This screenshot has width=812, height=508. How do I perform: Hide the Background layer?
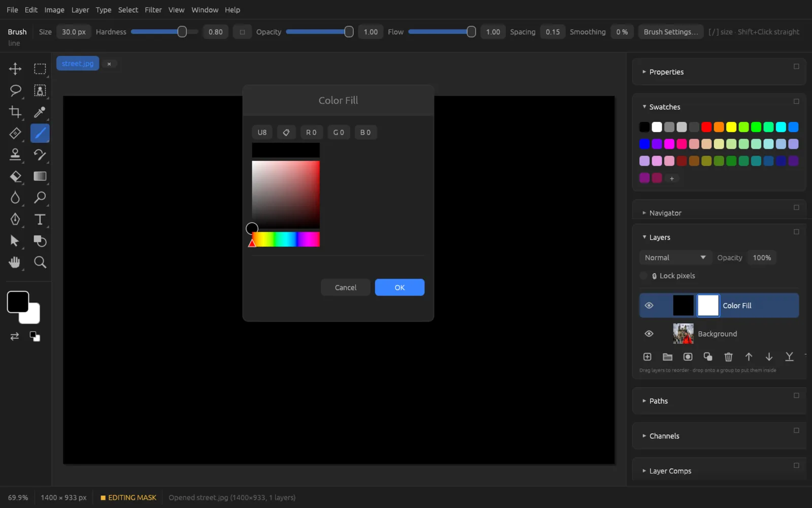click(x=649, y=334)
